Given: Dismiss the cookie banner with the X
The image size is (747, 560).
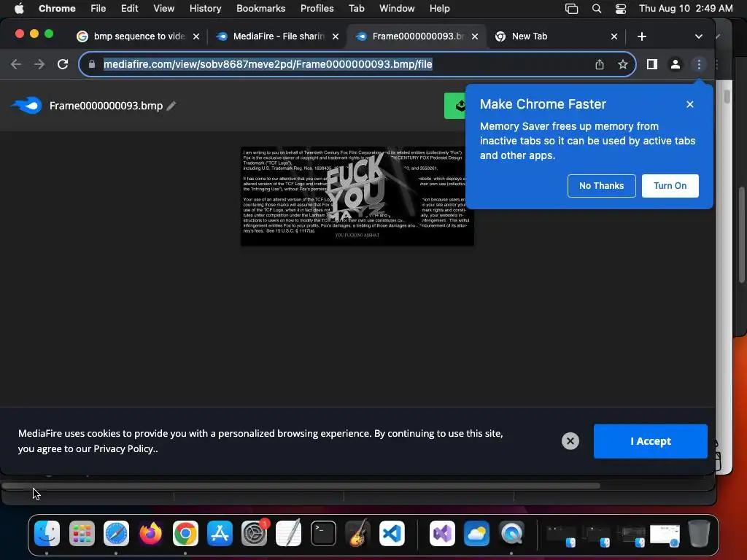Looking at the screenshot, I should [570, 441].
